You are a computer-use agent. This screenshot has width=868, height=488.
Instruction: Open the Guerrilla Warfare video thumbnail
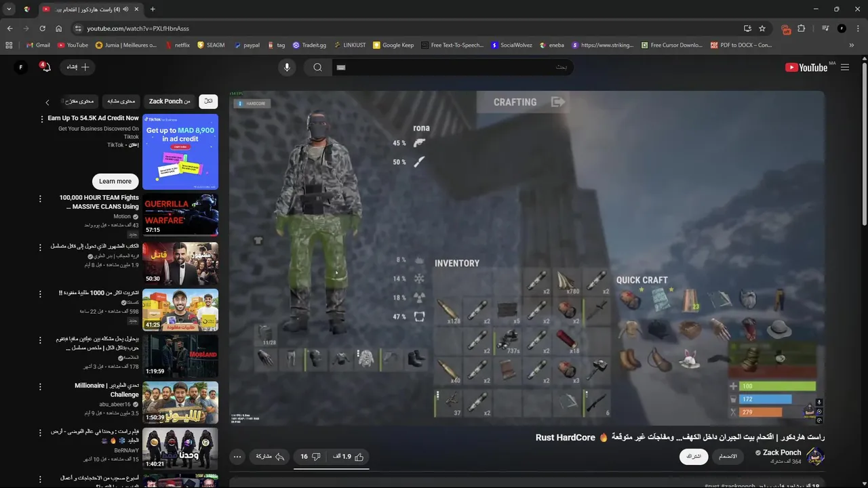[x=180, y=215]
